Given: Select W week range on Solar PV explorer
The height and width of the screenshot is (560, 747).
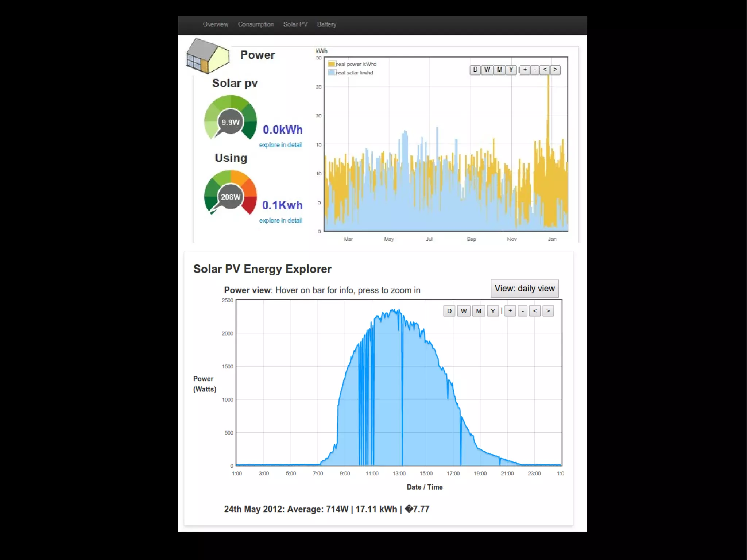Looking at the screenshot, I should tap(464, 311).
